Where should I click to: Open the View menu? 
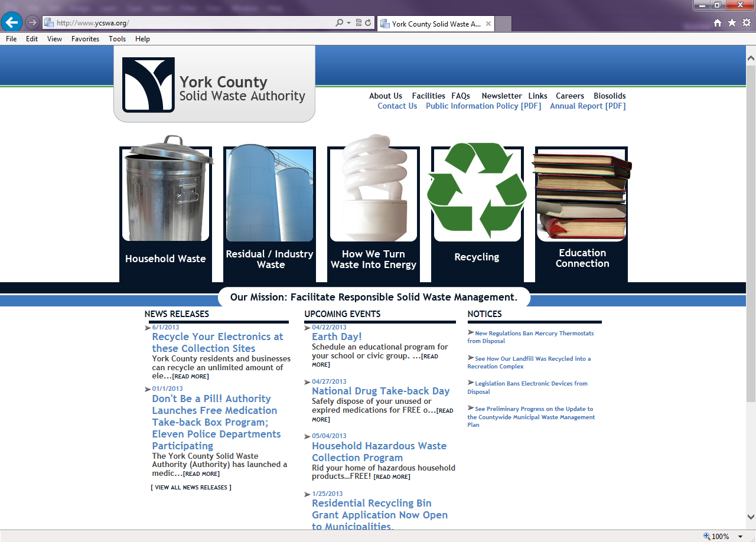click(54, 39)
